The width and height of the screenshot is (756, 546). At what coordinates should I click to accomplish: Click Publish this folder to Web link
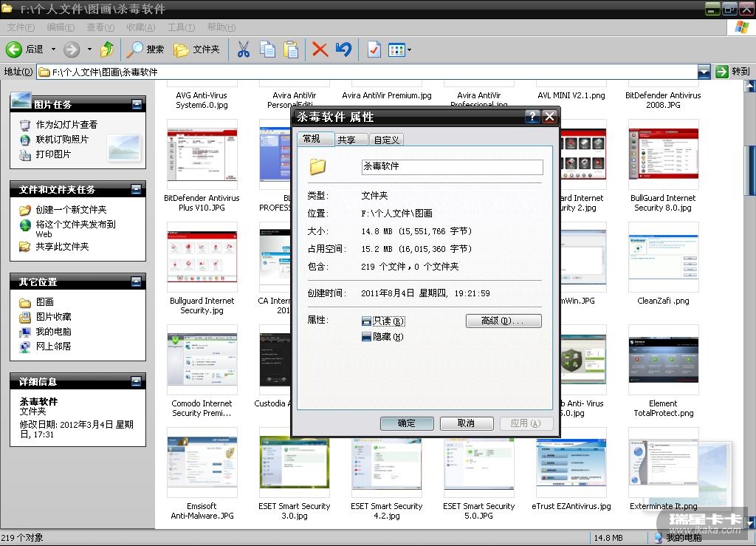(76, 228)
